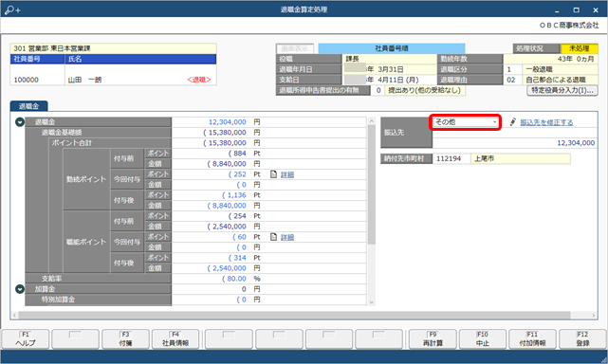Click the 社員番号 column header

pos(38,59)
